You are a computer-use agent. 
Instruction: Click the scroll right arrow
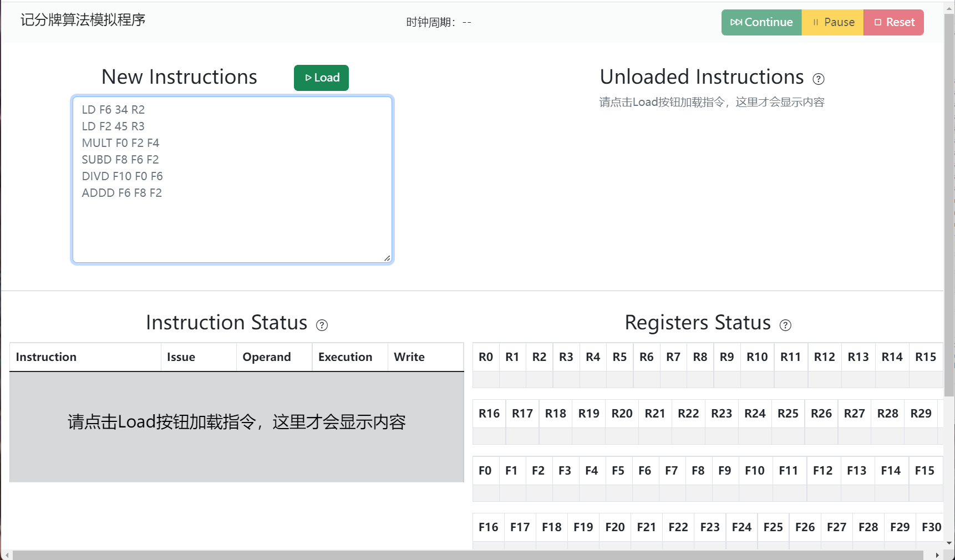pos(937,555)
